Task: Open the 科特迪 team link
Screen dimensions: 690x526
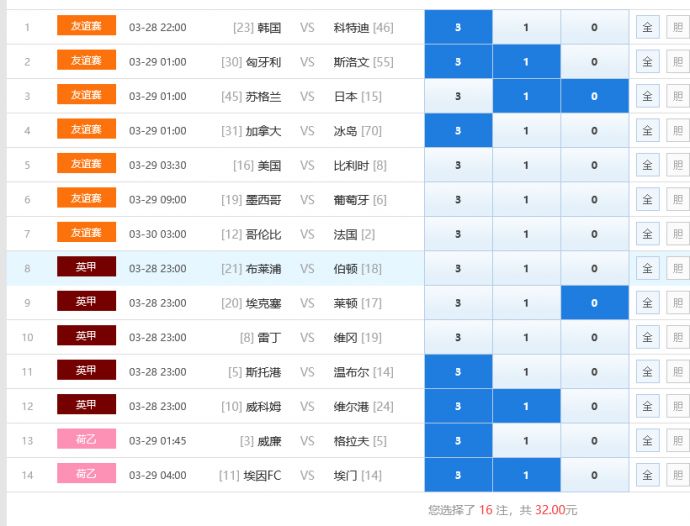Action: pos(350,28)
